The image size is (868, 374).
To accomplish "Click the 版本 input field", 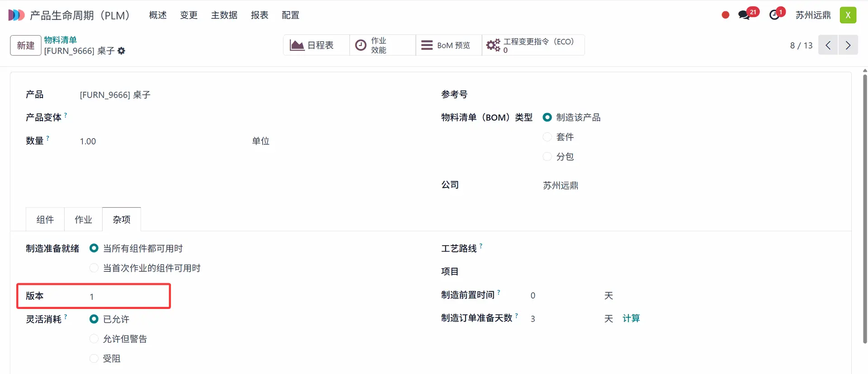I will 127,296.
